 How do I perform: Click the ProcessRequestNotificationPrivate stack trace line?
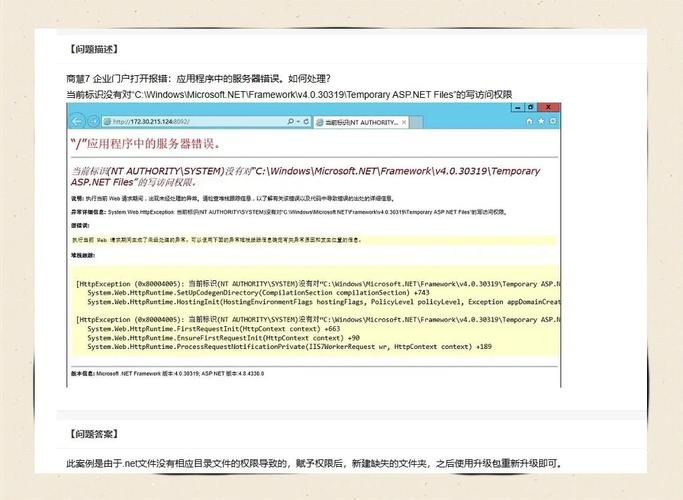point(289,347)
